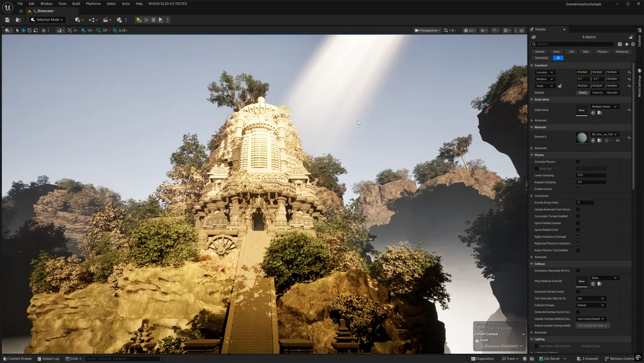This screenshot has height=363, width=644.
Task: Activate the Translate move gizmo tool
Action: pos(23,31)
